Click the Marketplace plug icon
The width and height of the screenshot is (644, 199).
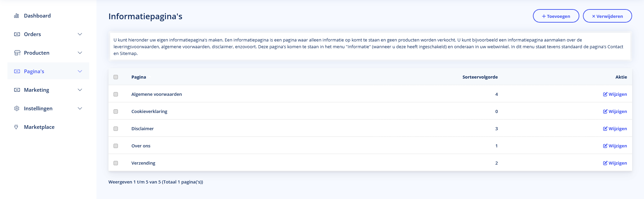(16, 127)
